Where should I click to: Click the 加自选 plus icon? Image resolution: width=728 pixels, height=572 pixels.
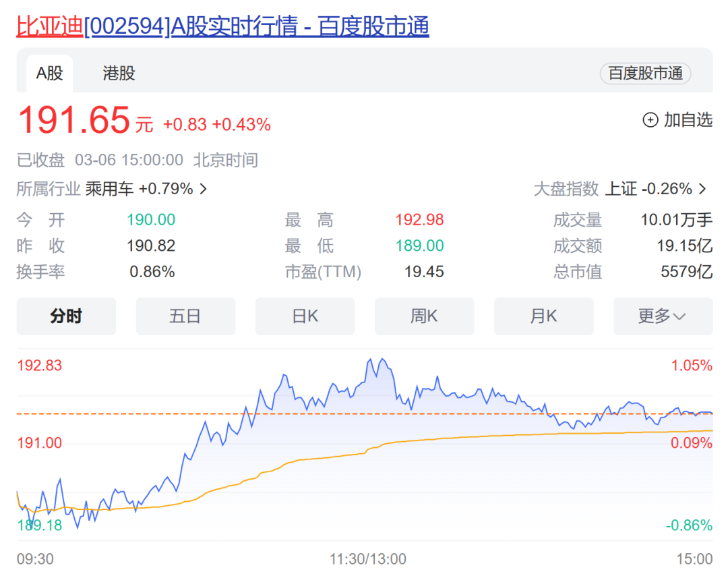649,119
